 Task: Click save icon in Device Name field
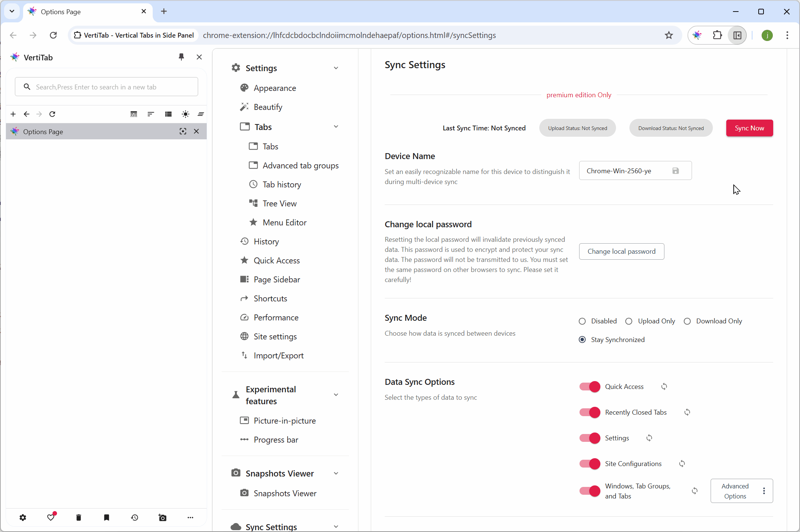coord(676,171)
